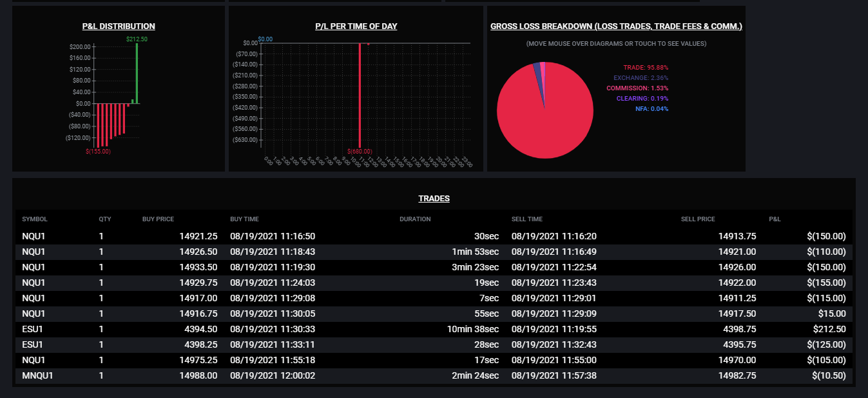This screenshot has width=868, height=398.
Task: Select buy price 14926.50
Action: click(198, 252)
